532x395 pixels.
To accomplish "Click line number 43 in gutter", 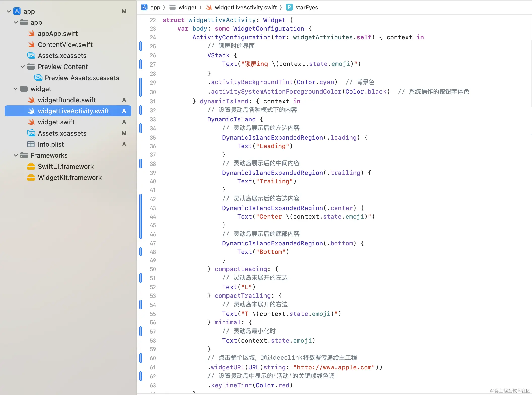I will 153,208.
